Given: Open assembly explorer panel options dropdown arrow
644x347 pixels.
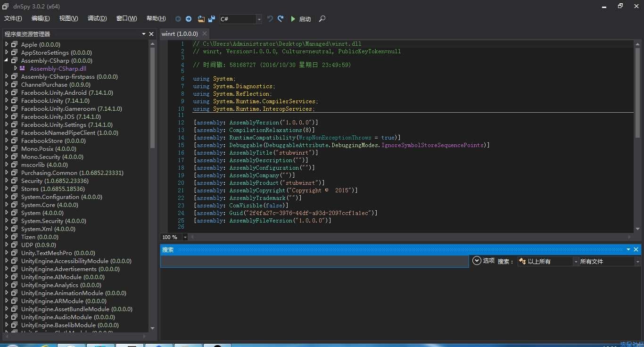Looking at the screenshot, I should pos(144,34).
